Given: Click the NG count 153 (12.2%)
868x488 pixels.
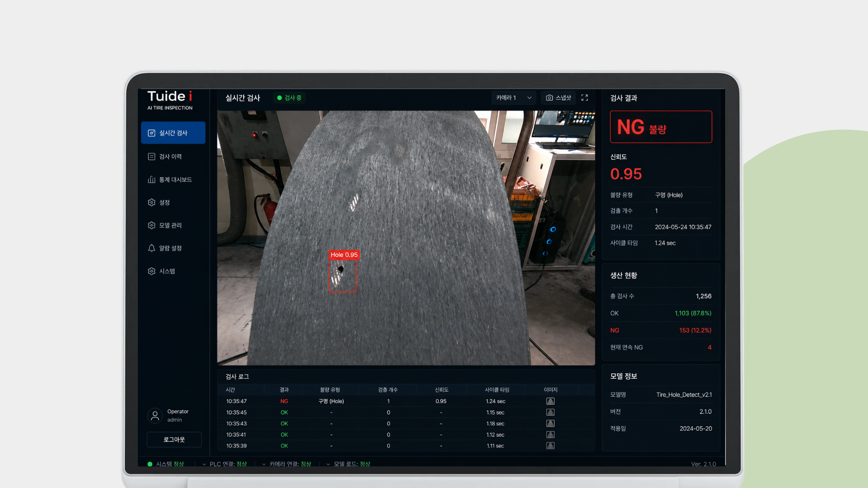Looking at the screenshot, I should click(695, 330).
